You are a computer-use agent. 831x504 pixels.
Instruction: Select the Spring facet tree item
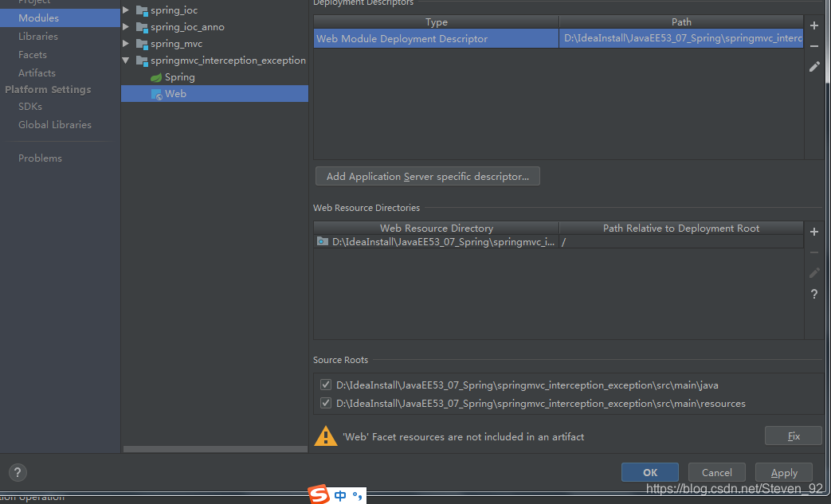click(x=179, y=77)
